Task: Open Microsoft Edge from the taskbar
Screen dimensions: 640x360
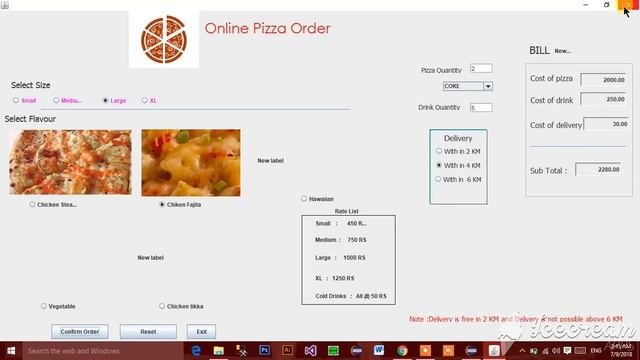Action: [196, 351]
